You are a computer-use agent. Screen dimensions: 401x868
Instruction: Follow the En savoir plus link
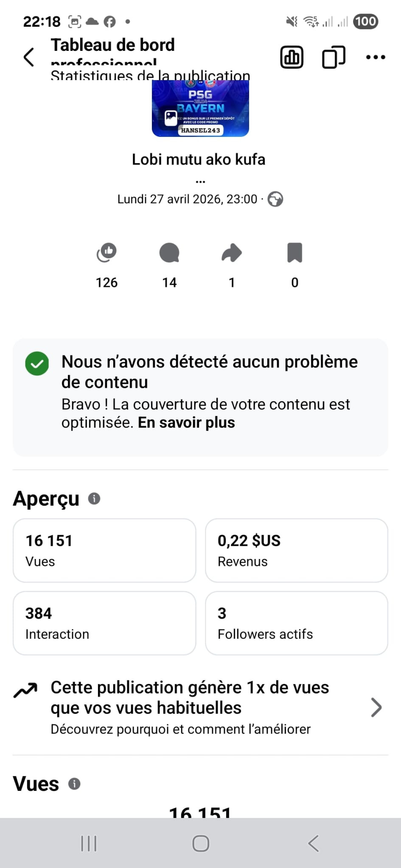pyautogui.click(x=186, y=423)
